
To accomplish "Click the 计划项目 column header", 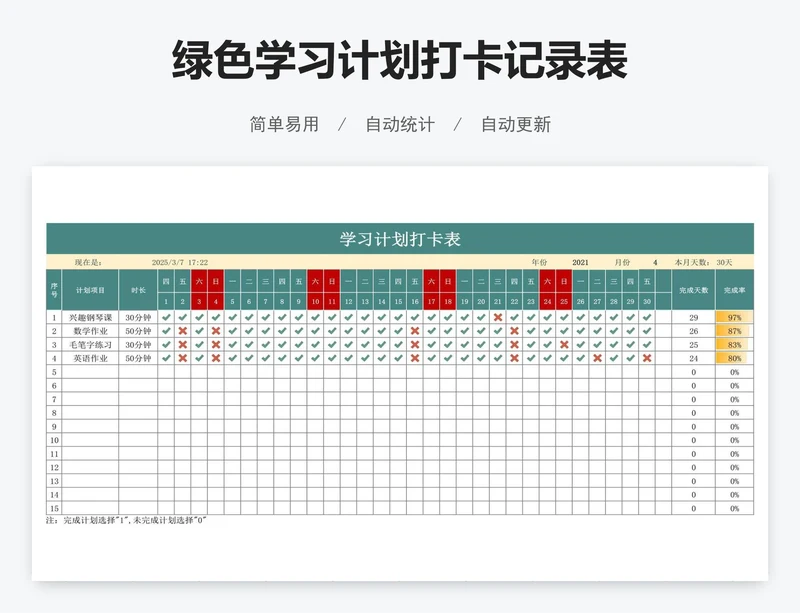I will [90, 290].
